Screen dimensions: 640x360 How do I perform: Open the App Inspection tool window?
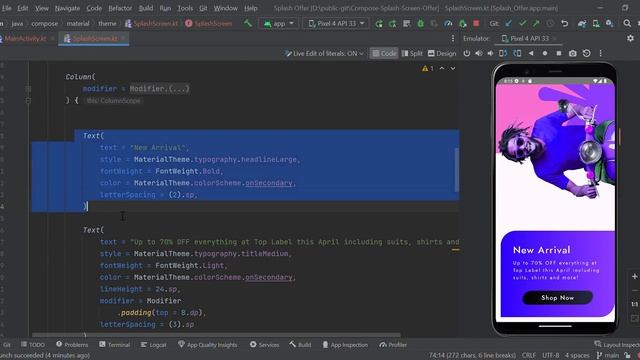(345, 344)
